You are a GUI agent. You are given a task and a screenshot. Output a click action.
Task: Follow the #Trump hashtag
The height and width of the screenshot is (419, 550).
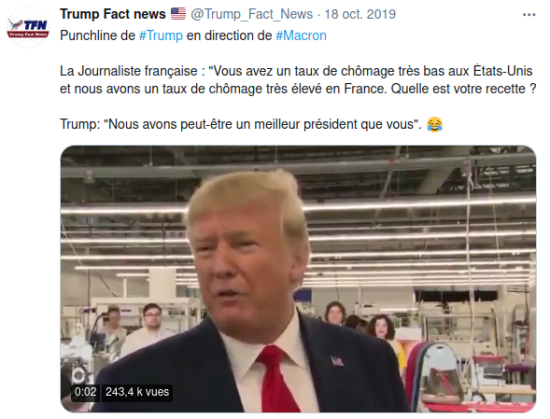pyautogui.click(x=161, y=36)
